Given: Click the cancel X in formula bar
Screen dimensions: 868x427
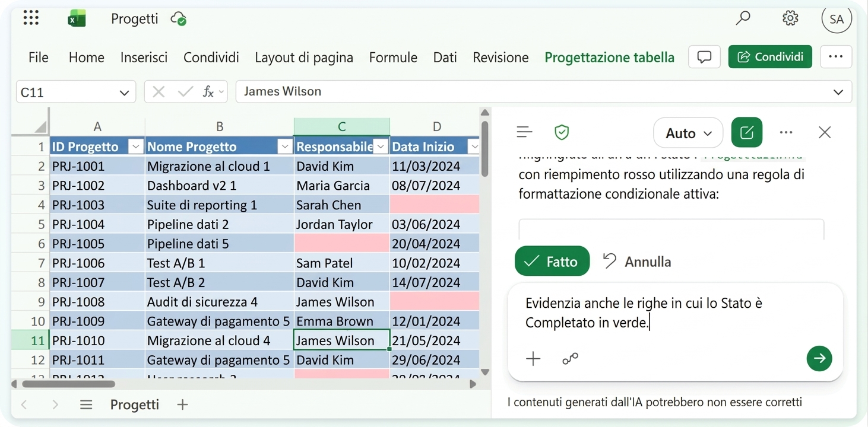Looking at the screenshot, I should click(x=159, y=92).
